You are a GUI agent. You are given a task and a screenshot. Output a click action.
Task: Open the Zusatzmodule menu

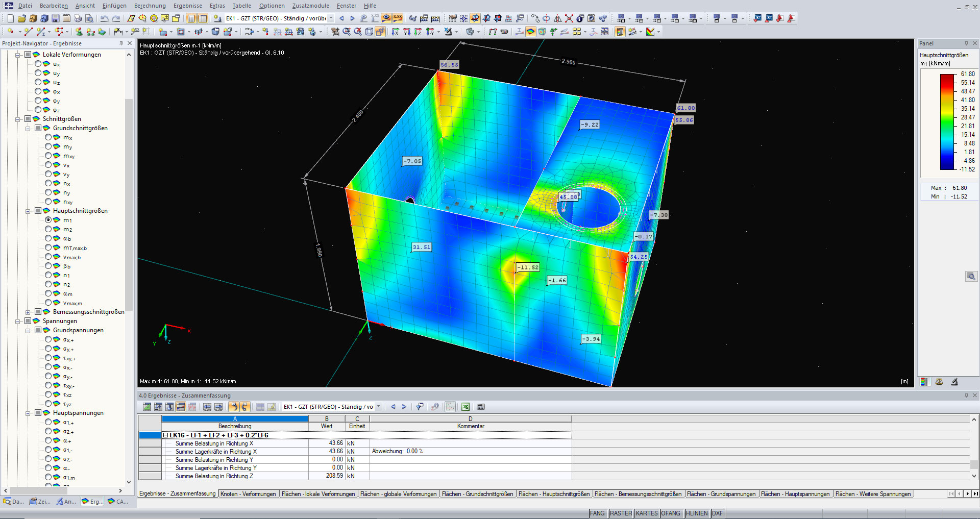(310, 6)
